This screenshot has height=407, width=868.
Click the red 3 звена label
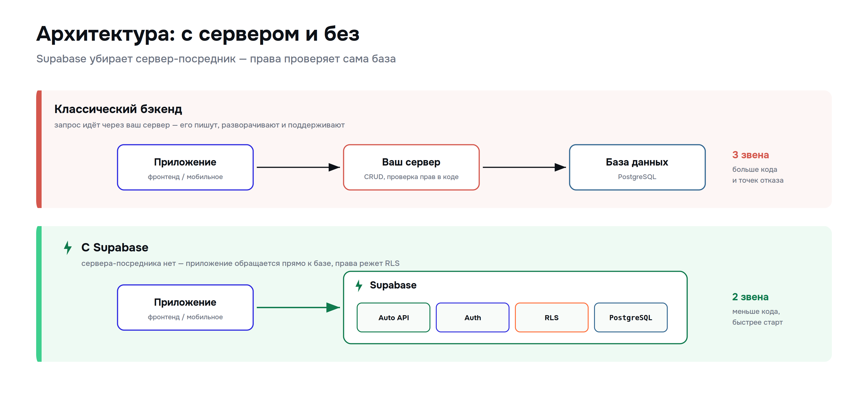(x=750, y=155)
